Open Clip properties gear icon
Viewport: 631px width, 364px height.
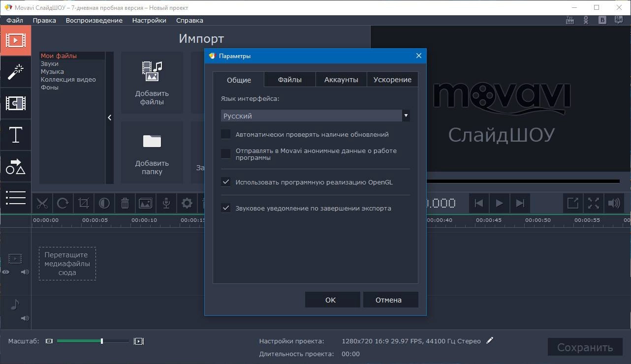pos(187,203)
